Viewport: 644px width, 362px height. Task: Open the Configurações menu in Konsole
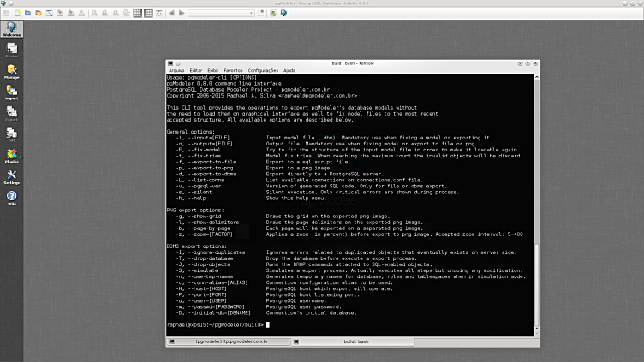[263, 70]
